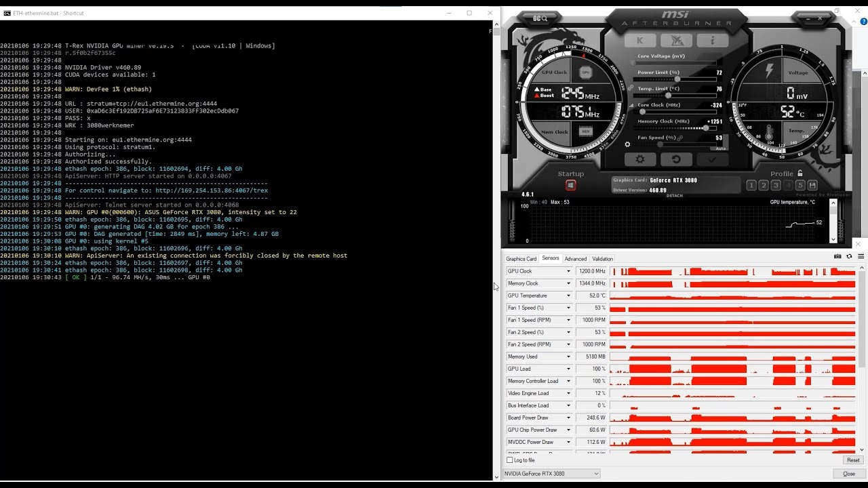
Task: Switch to the Graphics Card tab
Action: tap(521, 258)
